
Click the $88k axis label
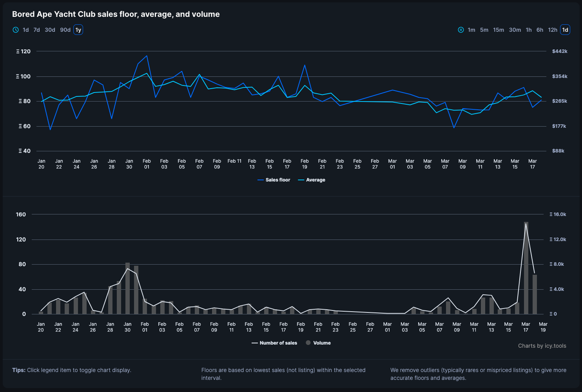coord(558,151)
